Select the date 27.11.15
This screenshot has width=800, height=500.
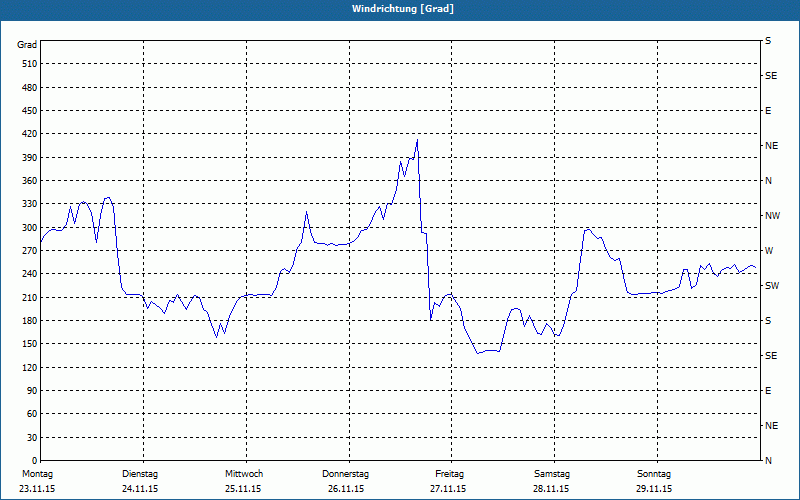click(x=448, y=489)
